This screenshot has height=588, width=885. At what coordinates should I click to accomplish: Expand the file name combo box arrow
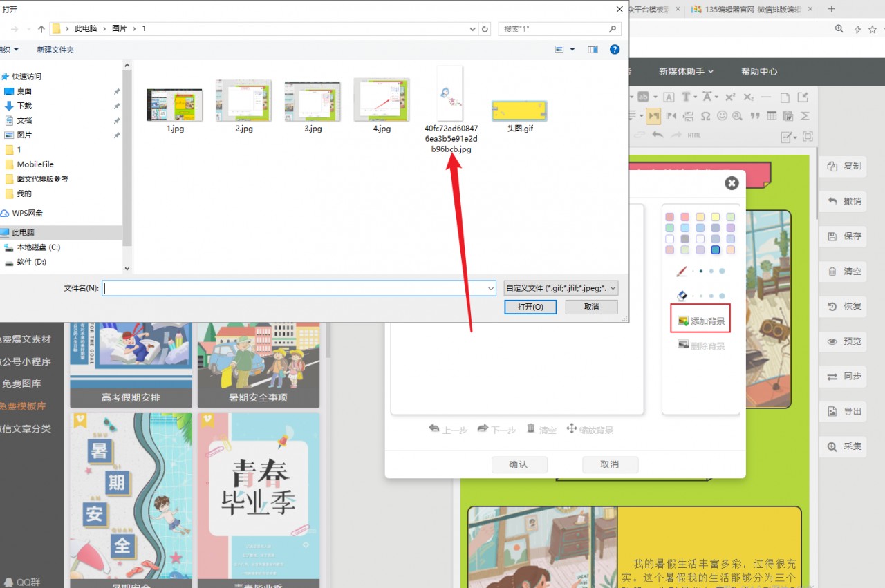point(490,288)
